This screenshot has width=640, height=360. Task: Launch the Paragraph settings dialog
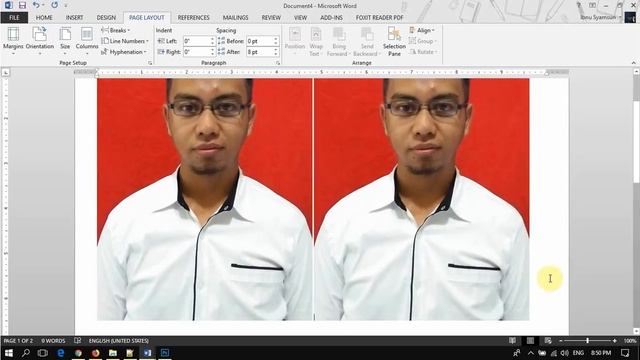click(278, 63)
